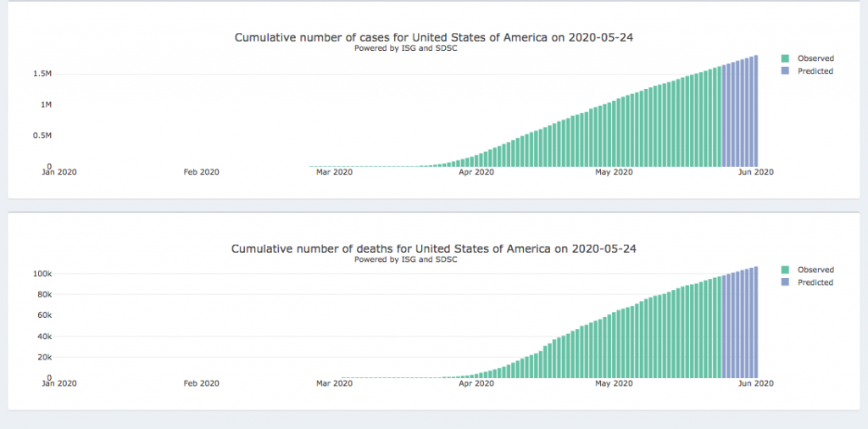The width and height of the screenshot is (868, 429).
Task: Click 'Powered by ISG and SDSC' under deaths title
Action: (406, 259)
